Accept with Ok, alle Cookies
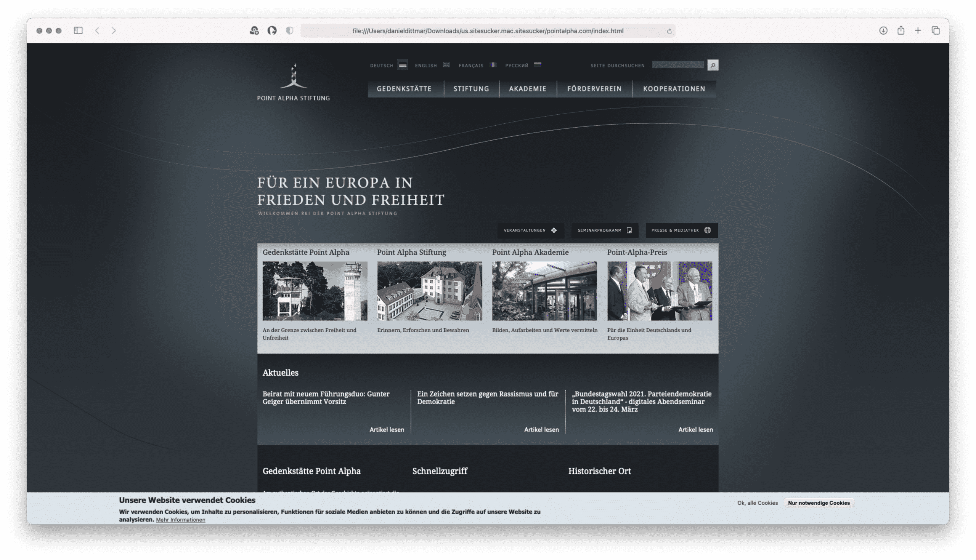This screenshot has width=976, height=560. pyautogui.click(x=758, y=503)
